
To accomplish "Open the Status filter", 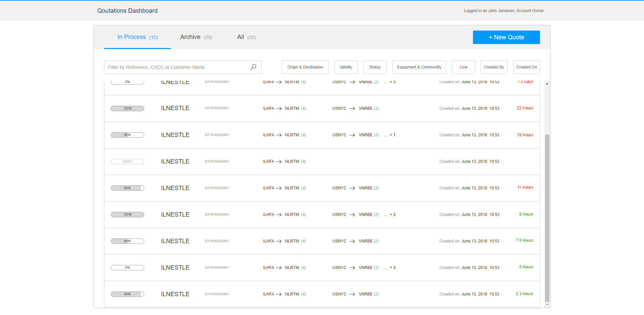I will point(375,67).
